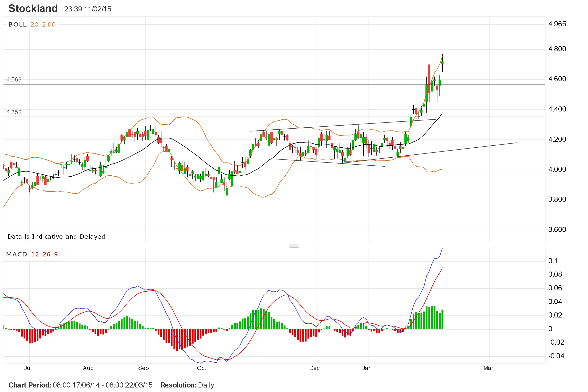Click the latest green candle at top right
588x392 pixels.
pyautogui.click(x=442, y=63)
